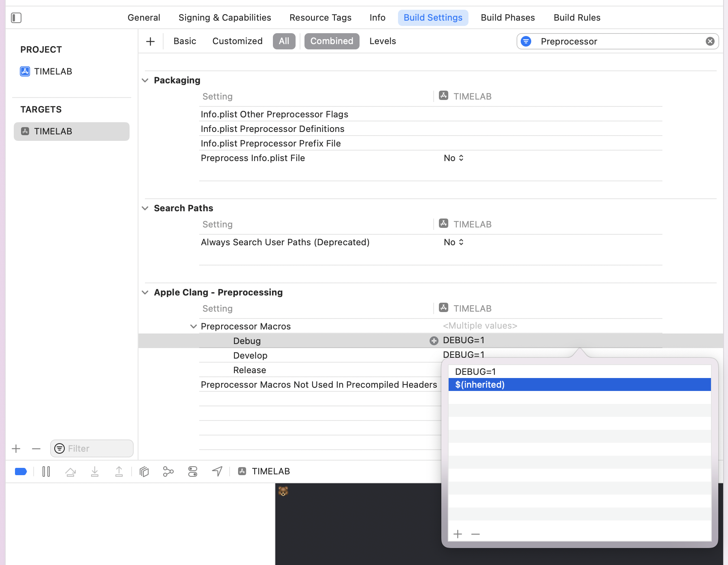
Task: Open the Build Rules tab
Action: point(577,18)
